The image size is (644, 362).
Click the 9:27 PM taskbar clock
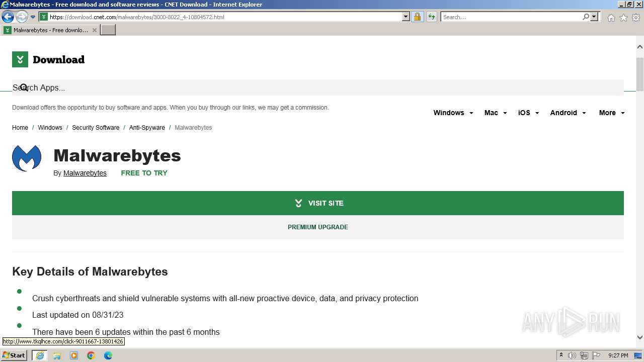coord(618,355)
